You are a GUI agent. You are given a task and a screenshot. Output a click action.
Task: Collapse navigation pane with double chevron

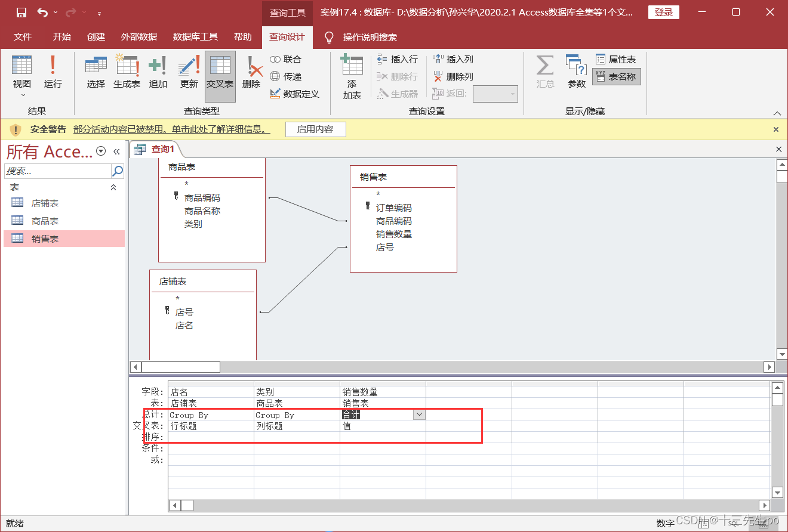116,151
